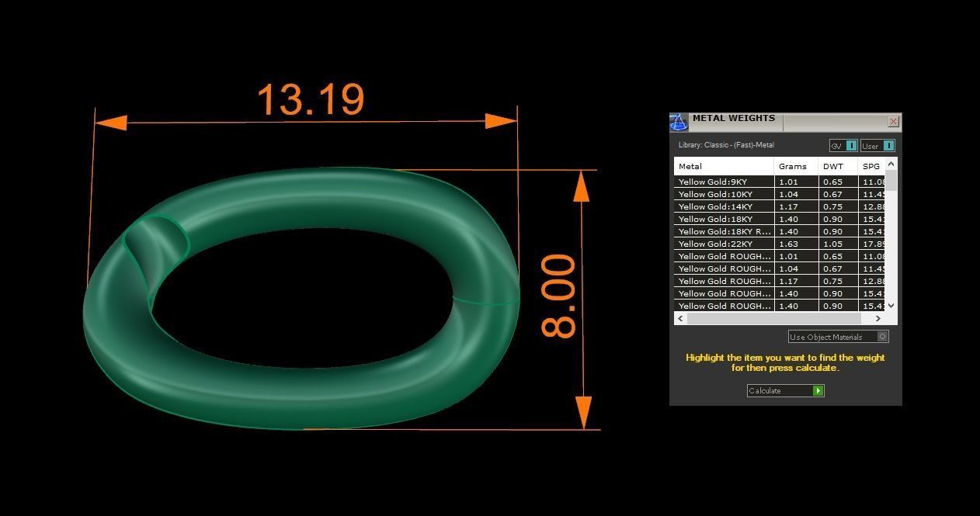
Task: Enable the Use Object Materials option
Action: point(838,337)
